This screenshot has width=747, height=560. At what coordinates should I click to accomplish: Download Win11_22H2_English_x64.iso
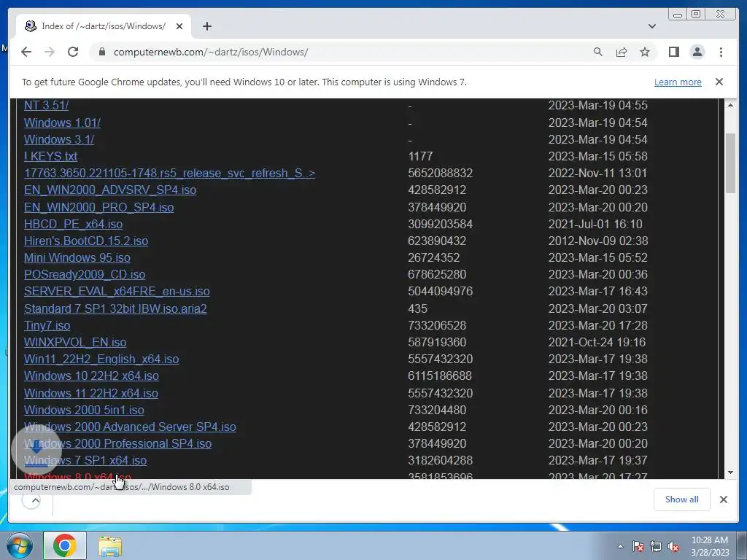pos(101,359)
